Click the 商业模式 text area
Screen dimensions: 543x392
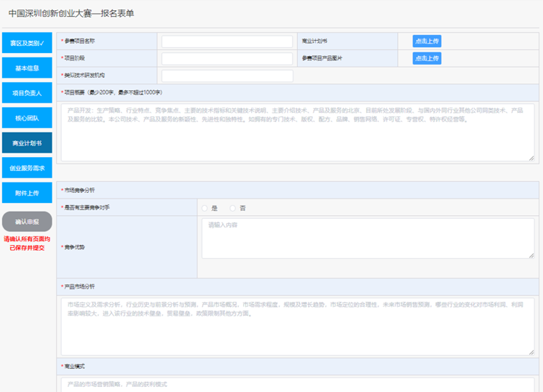coord(298,384)
